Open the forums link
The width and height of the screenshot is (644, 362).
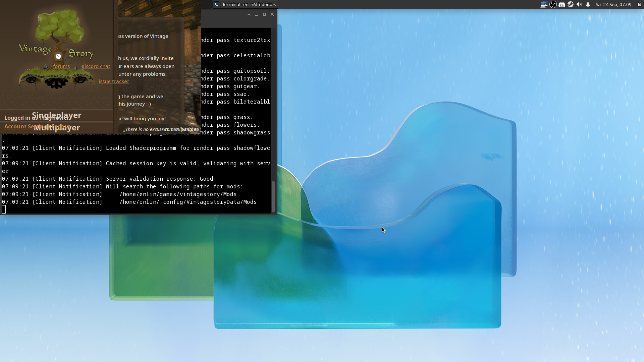[61, 66]
